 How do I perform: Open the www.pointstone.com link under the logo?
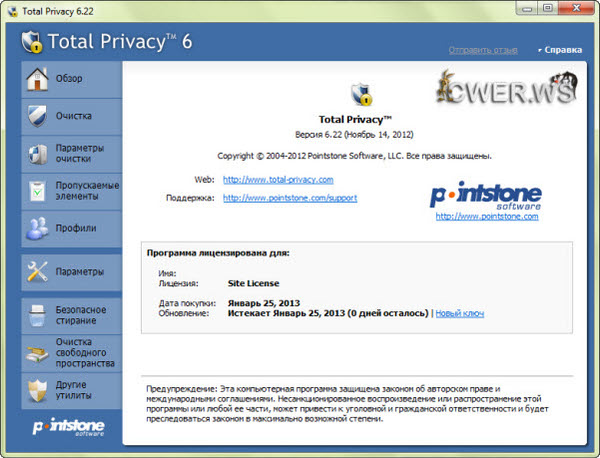485,215
